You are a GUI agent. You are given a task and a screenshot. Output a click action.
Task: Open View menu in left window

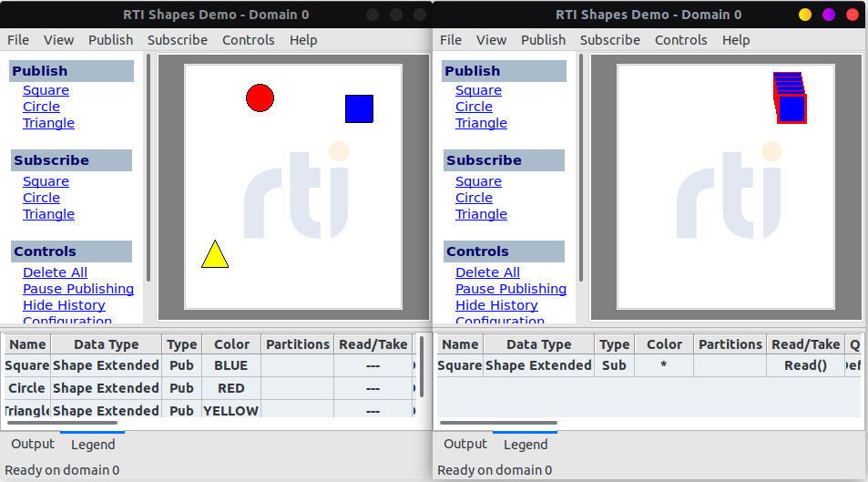coord(58,40)
